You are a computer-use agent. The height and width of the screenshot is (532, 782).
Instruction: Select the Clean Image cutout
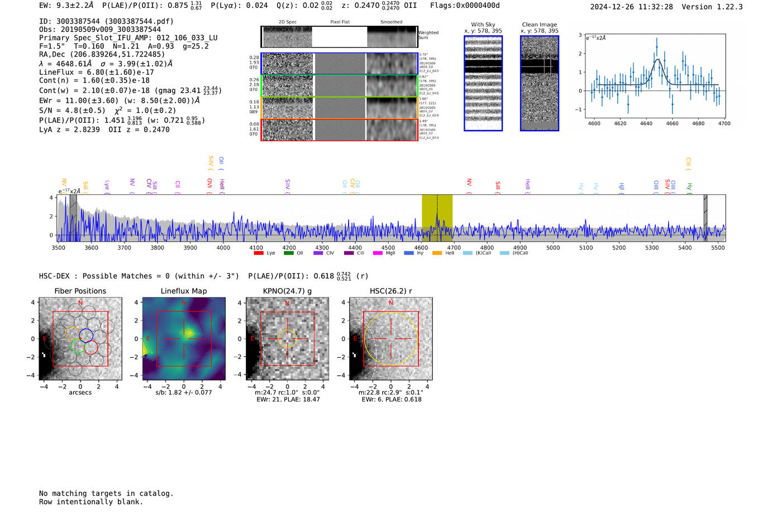[540, 83]
